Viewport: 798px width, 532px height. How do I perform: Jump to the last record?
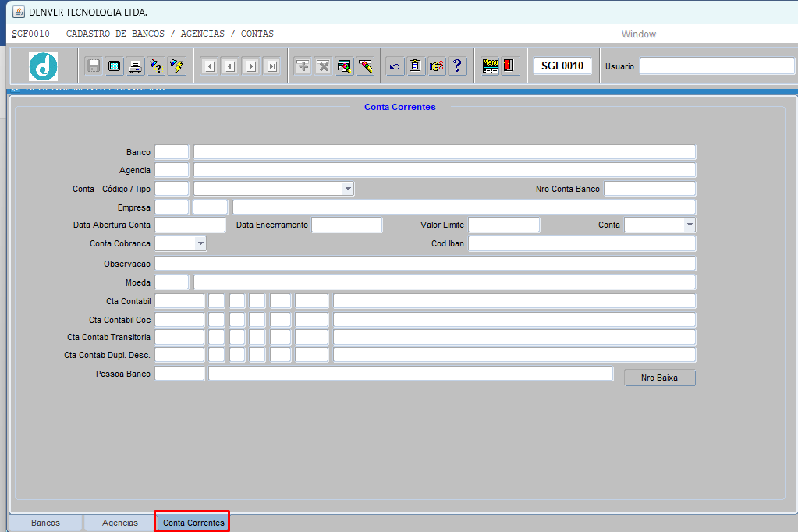pos(271,66)
